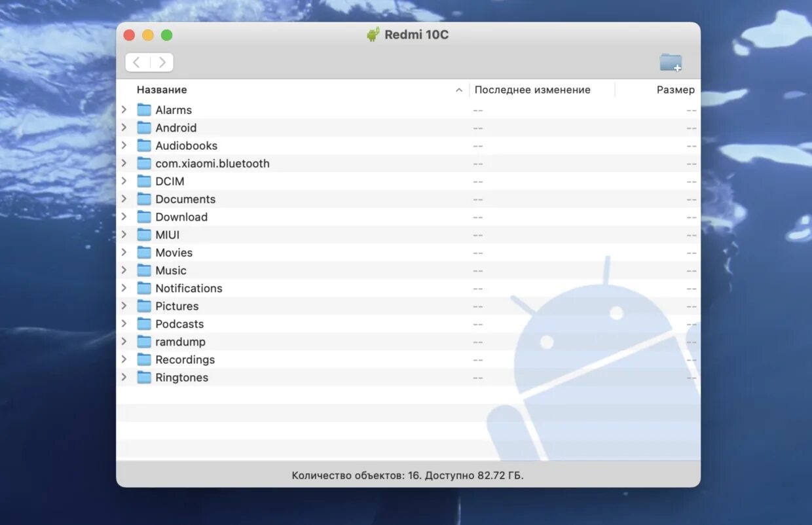This screenshot has width=812, height=525.
Task: Select the Movies folder name
Action: (174, 253)
